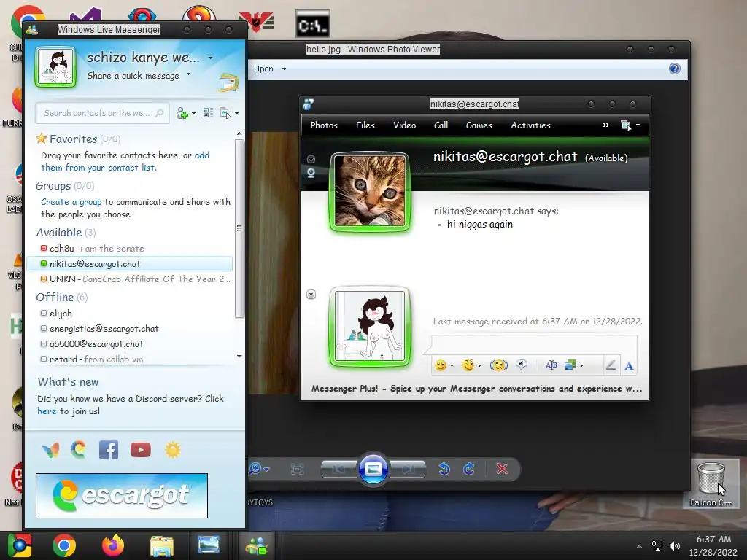This screenshot has width=747, height=560.
Task: Open the zoom magnifier in Photo Viewer
Action: (x=256, y=469)
